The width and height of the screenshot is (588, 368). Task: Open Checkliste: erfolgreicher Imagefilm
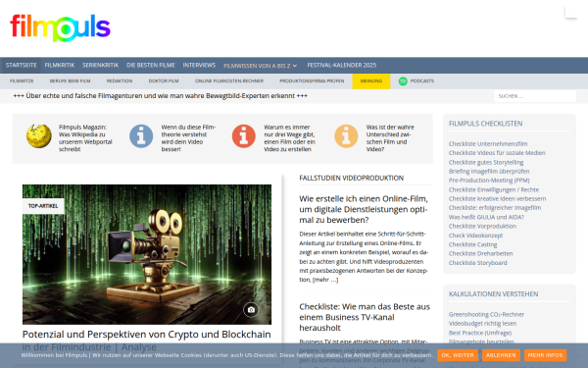[495, 208]
